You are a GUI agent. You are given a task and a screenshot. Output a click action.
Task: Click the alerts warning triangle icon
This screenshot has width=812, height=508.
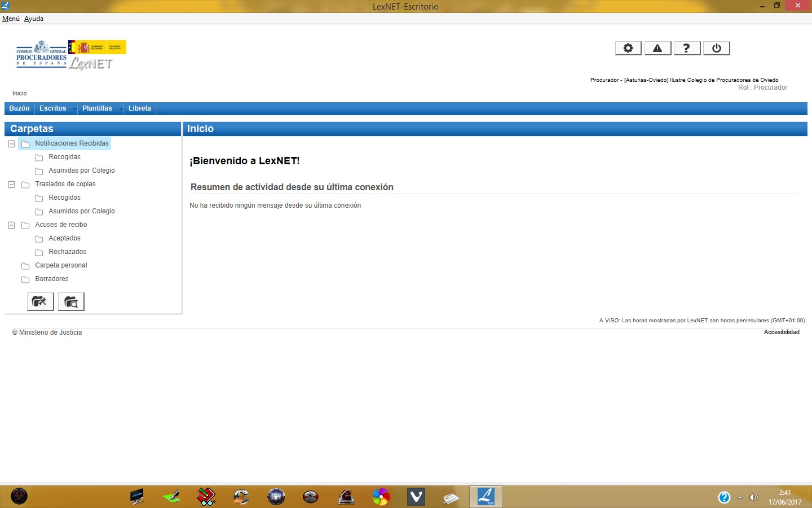coord(657,48)
